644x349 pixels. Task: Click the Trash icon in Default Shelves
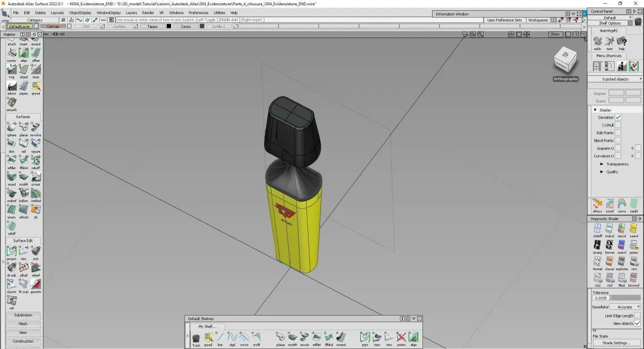pyautogui.click(x=196, y=338)
